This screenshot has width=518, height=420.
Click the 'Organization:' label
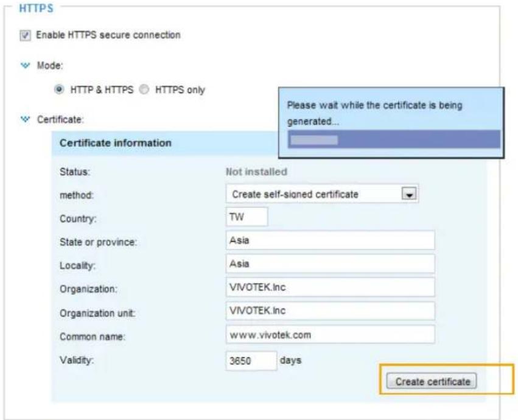point(88,289)
